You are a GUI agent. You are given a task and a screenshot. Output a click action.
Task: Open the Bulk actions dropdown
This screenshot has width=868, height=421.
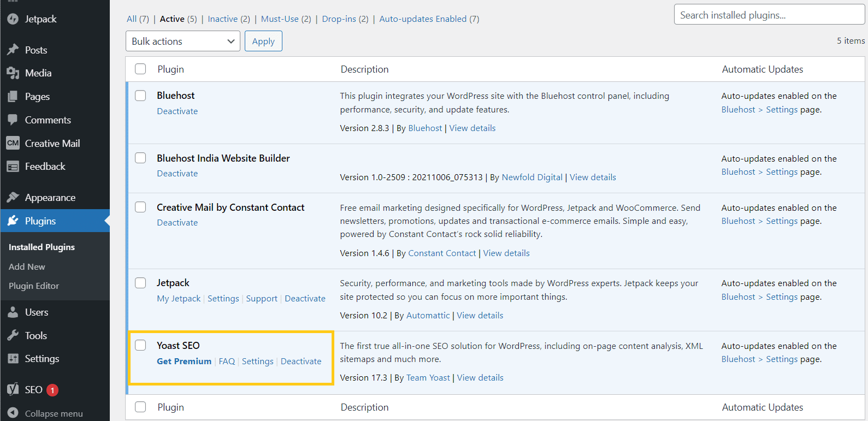pyautogui.click(x=183, y=41)
